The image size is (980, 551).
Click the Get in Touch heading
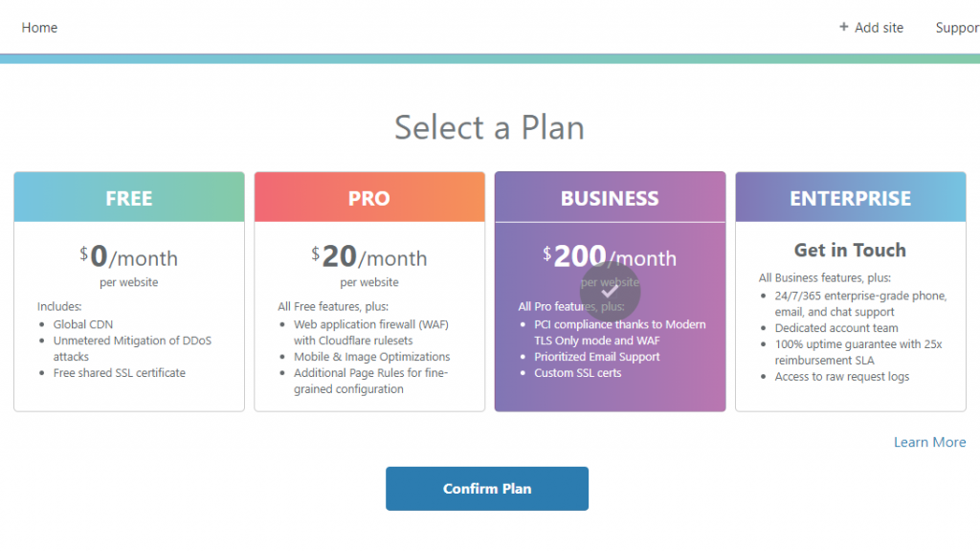coord(850,250)
